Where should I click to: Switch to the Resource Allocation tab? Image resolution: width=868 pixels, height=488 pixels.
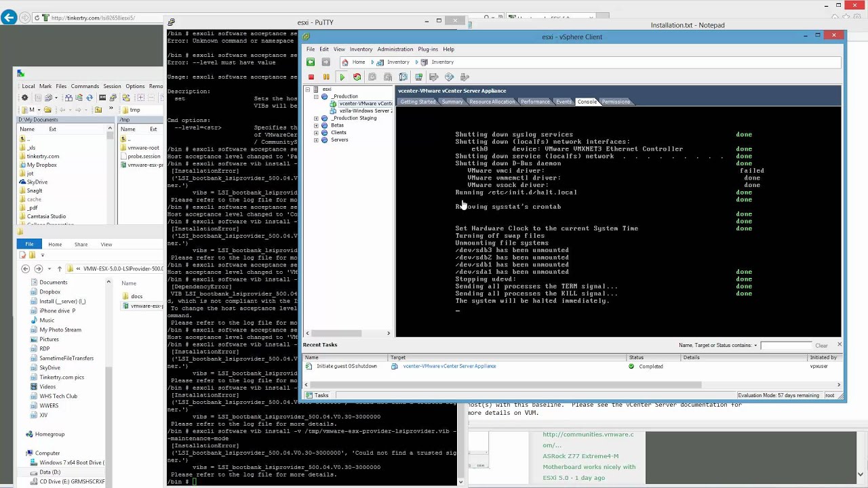click(x=492, y=102)
